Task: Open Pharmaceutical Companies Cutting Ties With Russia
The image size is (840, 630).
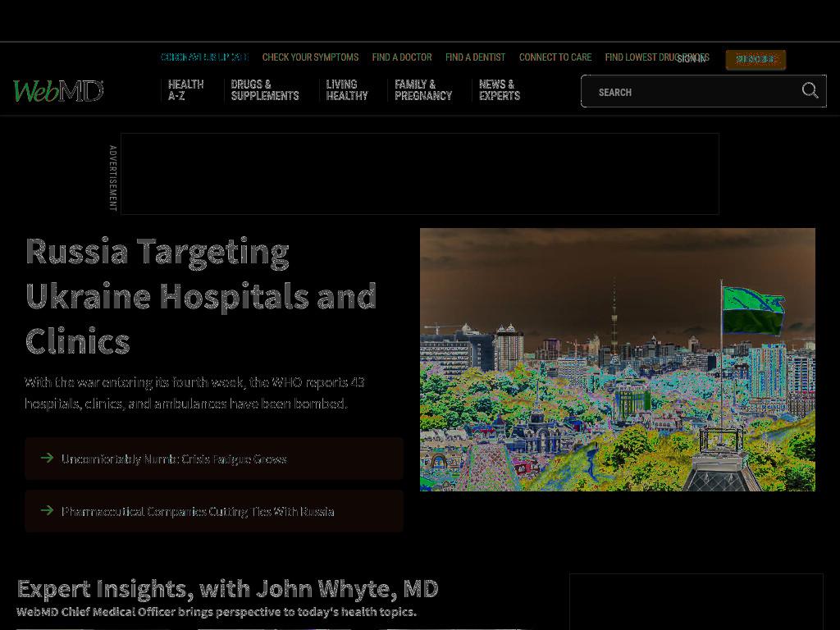Action: (198, 512)
